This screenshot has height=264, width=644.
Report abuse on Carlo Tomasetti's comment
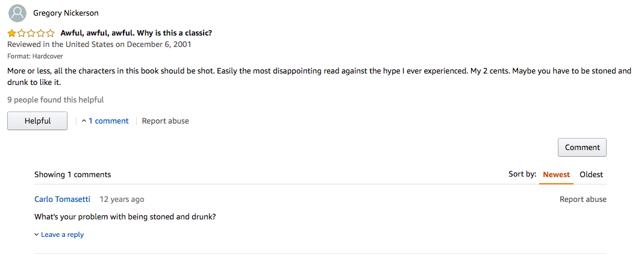click(583, 200)
